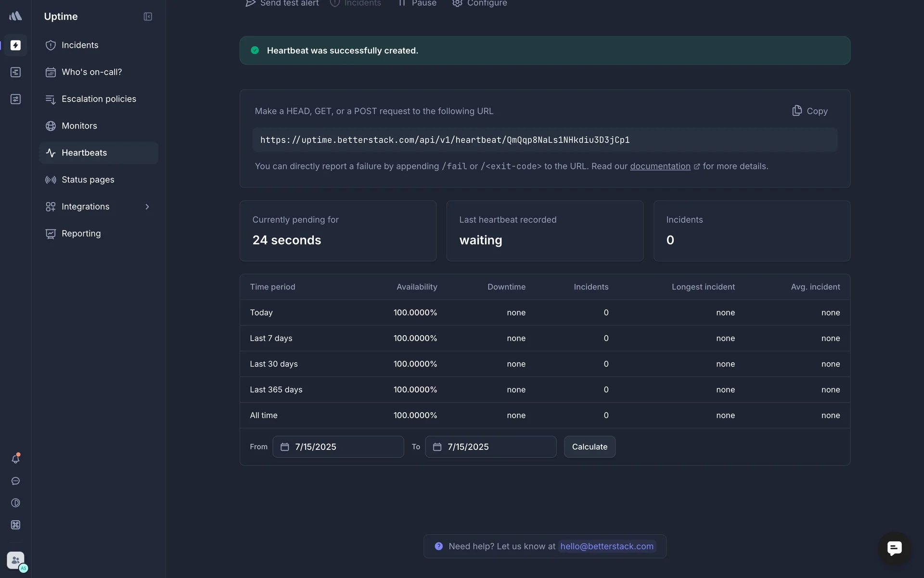The height and width of the screenshot is (578, 924).
Task: Click the hello@betterstack.com email link
Action: click(x=606, y=546)
